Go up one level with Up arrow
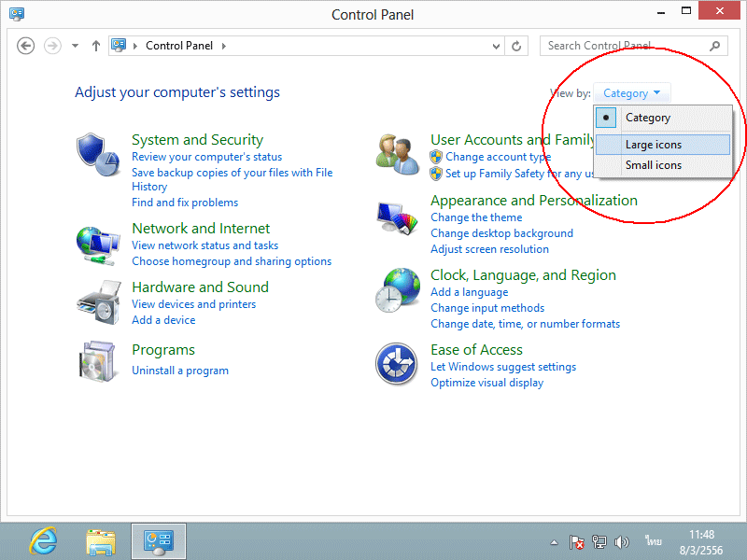 point(96,46)
